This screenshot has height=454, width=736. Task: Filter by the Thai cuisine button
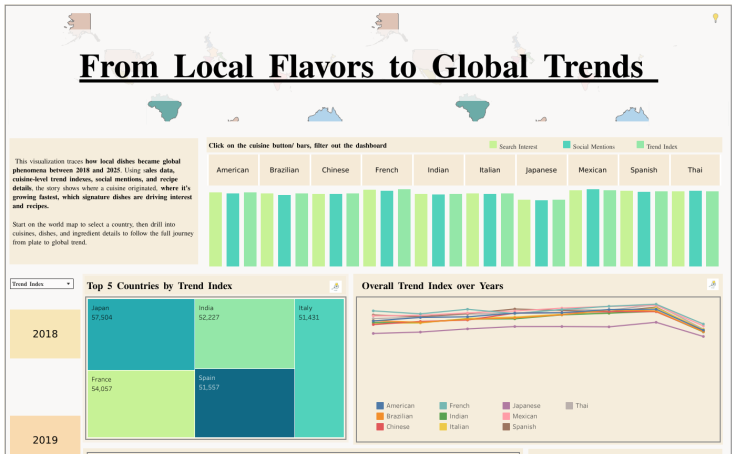coord(695,170)
